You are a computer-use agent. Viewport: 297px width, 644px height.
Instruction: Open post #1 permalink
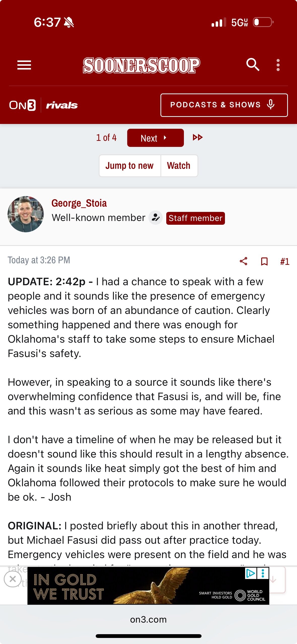pos(285,262)
